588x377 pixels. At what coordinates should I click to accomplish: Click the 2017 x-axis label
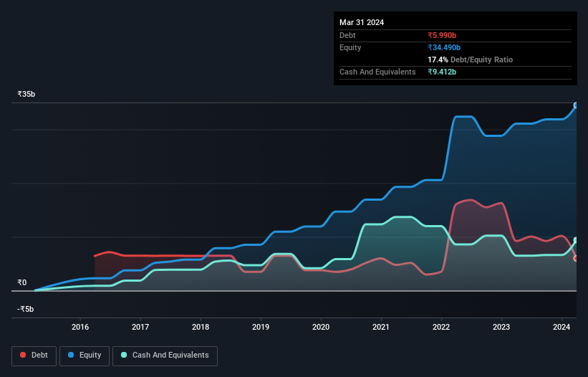coord(140,327)
